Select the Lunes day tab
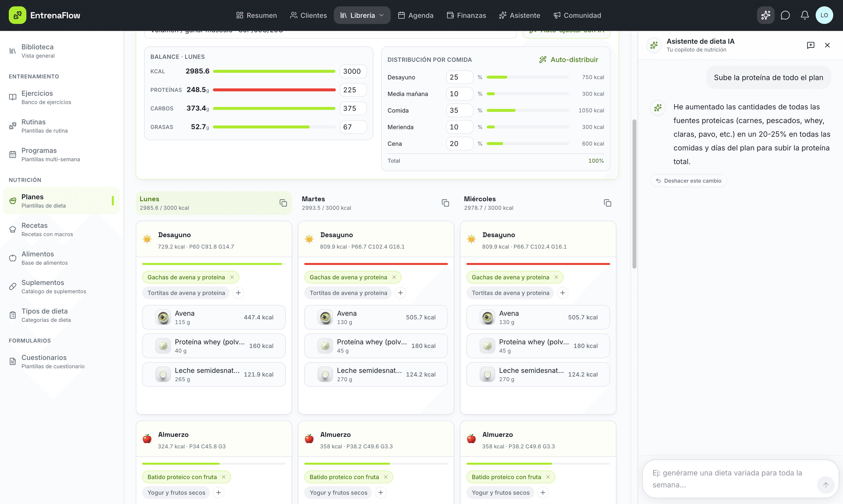The image size is (843, 504). [214, 203]
